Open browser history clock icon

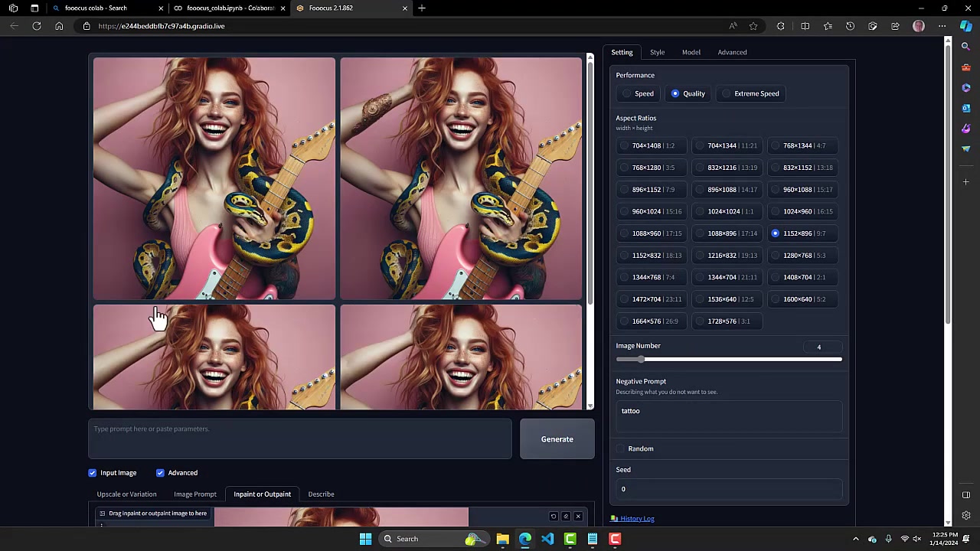(850, 26)
